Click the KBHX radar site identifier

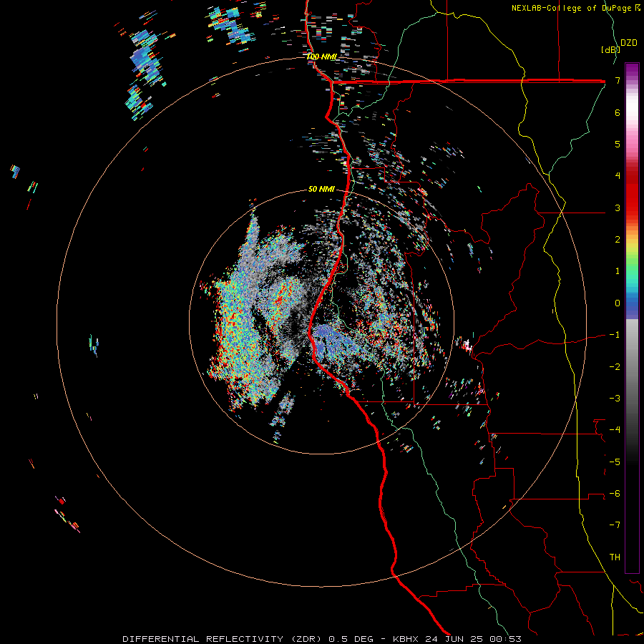[405, 639]
